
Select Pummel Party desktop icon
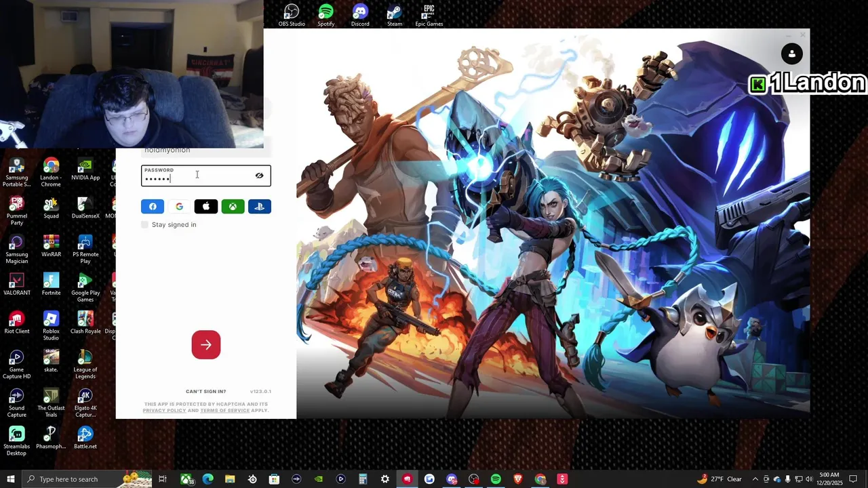coord(17,211)
